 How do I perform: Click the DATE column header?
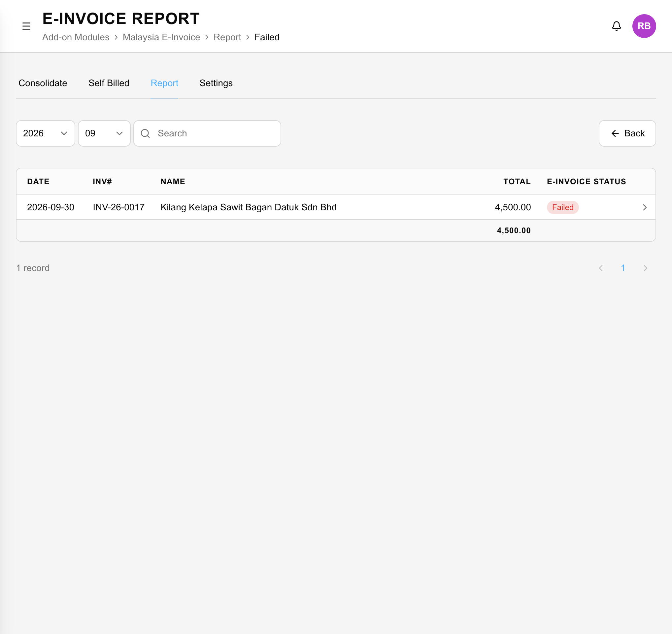pyautogui.click(x=38, y=182)
